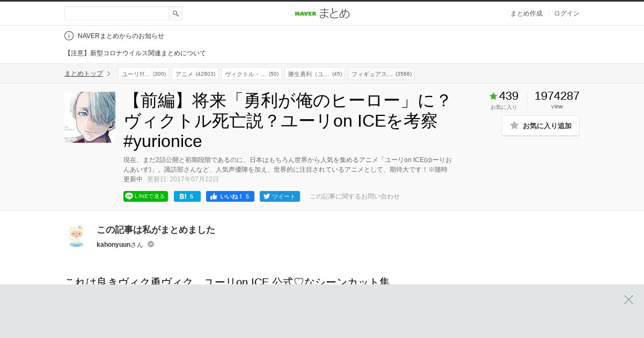Select the ユーリ!!!… (300) tag

click(x=143, y=74)
